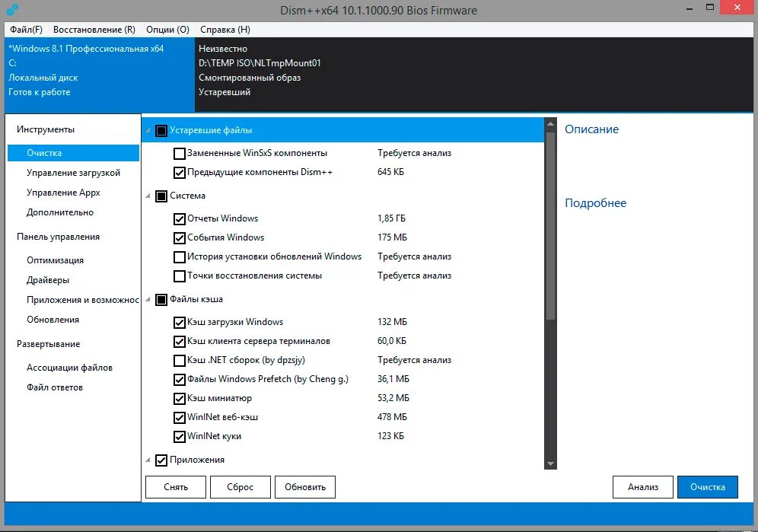This screenshot has width=758, height=532.
Task: Click the 53,2 МБ size value
Action: coord(393,398)
